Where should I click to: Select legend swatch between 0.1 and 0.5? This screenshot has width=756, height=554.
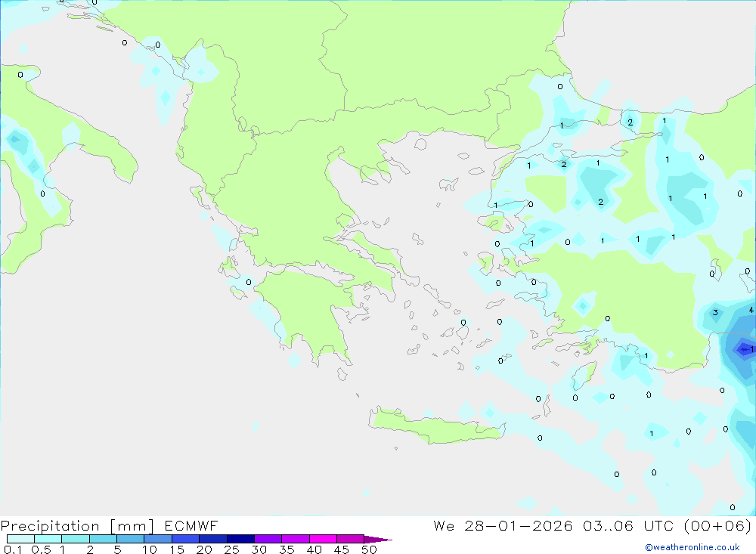(20, 539)
